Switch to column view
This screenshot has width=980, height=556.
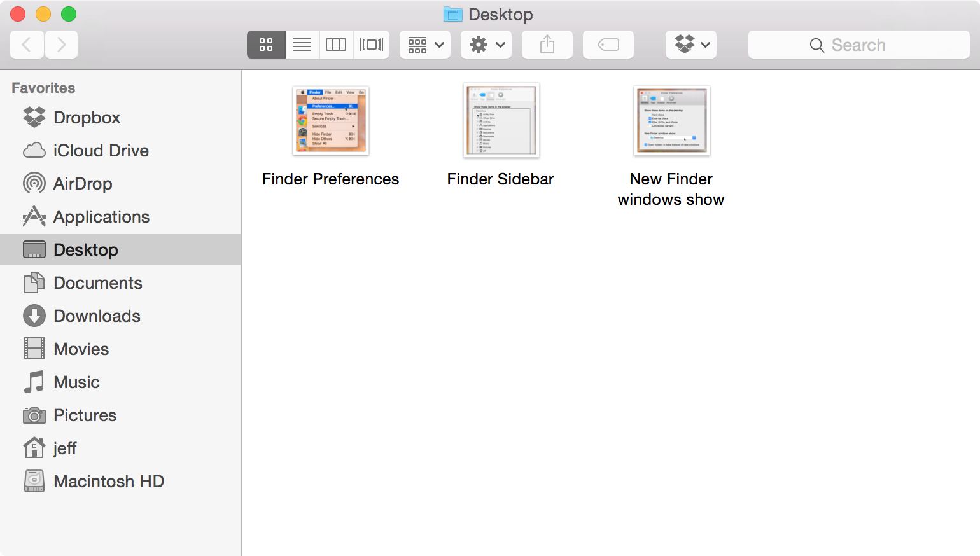coord(336,45)
